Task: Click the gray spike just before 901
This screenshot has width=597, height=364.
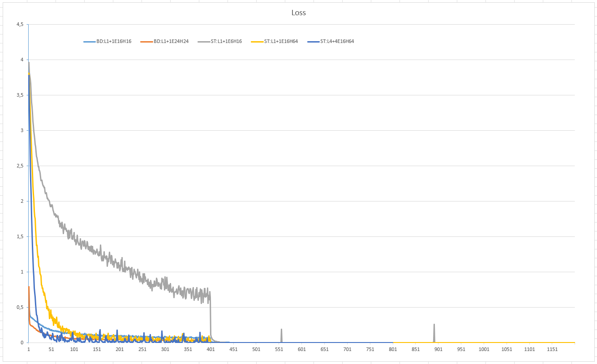Action: 434,332
